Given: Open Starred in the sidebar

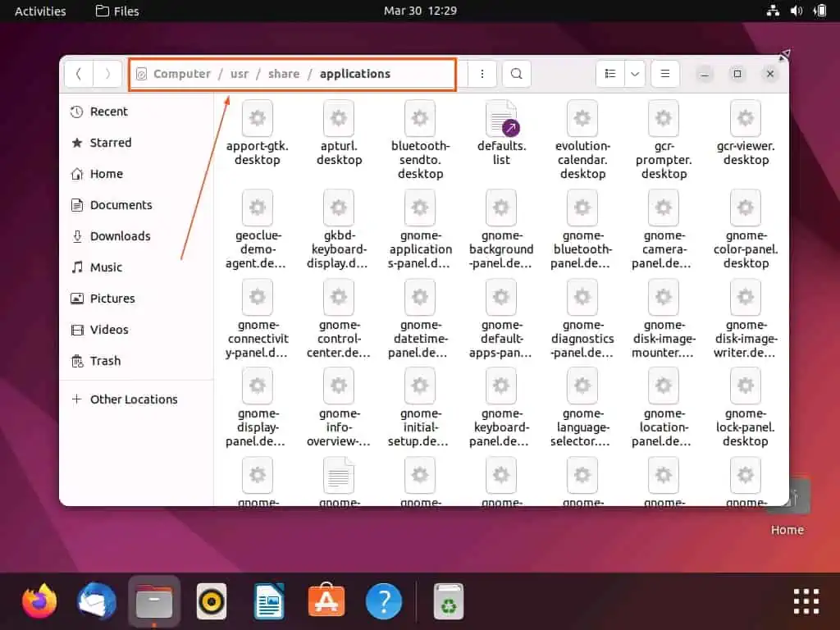Looking at the screenshot, I should (x=137, y=143).
